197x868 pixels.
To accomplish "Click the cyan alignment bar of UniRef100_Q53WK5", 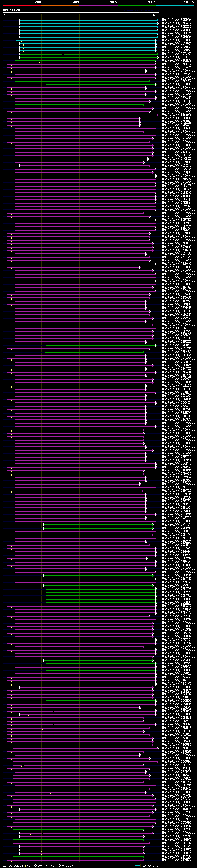I will [x=88, y=47].
